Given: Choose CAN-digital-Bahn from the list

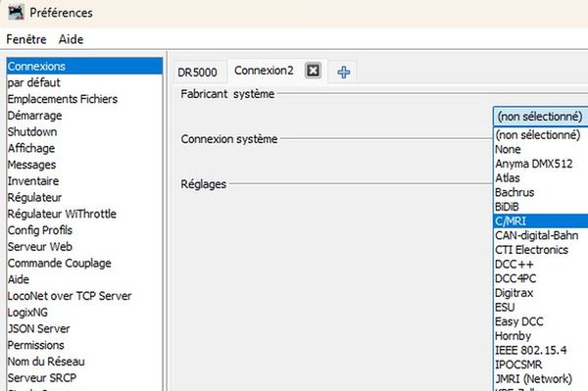Looking at the screenshot, I should click(540, 235).
